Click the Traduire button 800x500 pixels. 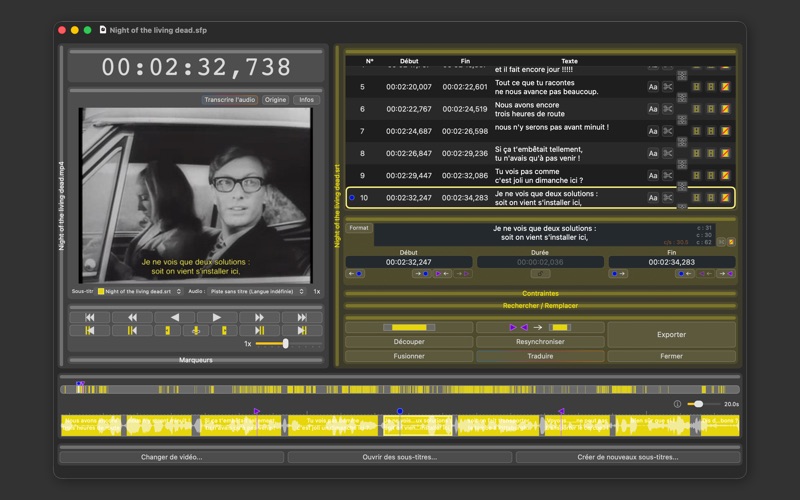point(540,356)
